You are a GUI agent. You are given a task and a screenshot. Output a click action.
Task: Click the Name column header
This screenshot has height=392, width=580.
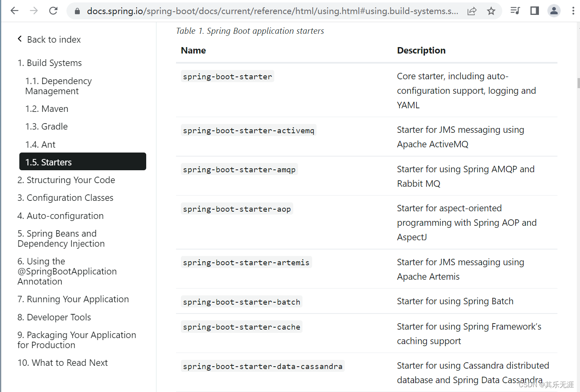click(x=193, y=50)
